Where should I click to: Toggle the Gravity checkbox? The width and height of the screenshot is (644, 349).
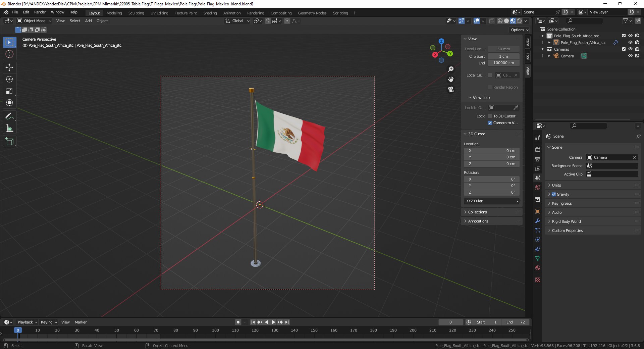pos(554,194)
